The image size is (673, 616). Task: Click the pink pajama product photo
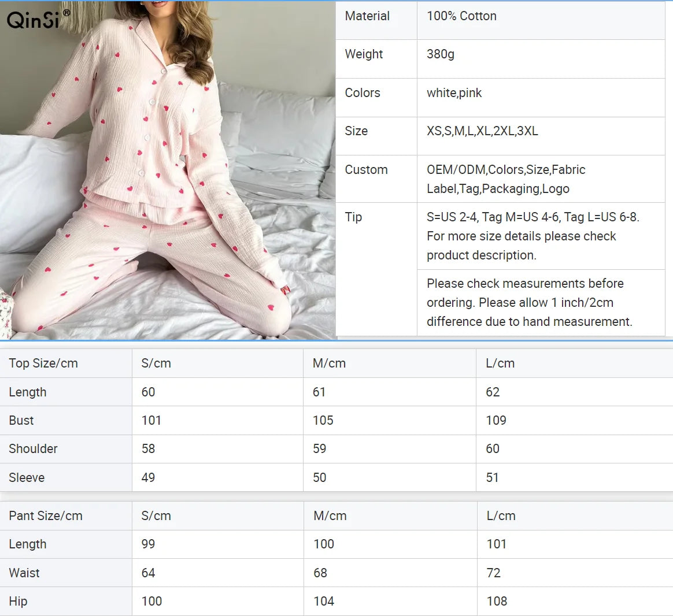(x=168, y=170)
